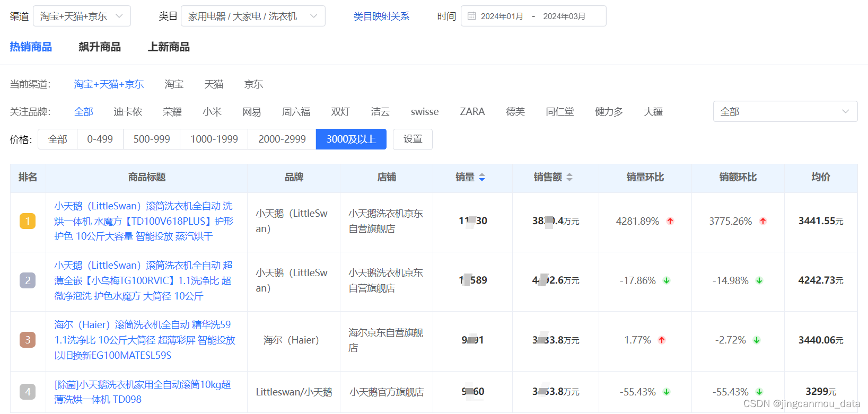
Task: Click brand cell Littleswan/小天鹅
Action: coord(294,392)
